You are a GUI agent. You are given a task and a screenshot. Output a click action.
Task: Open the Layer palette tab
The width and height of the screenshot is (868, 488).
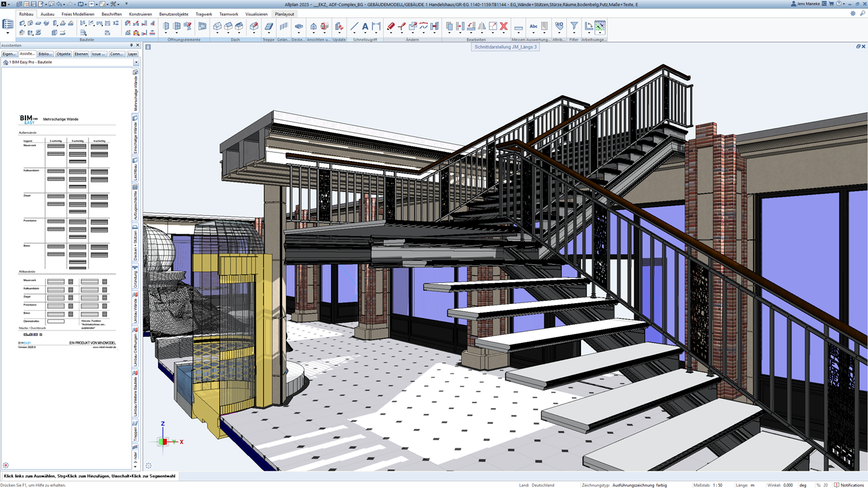[x=132, y=54]
